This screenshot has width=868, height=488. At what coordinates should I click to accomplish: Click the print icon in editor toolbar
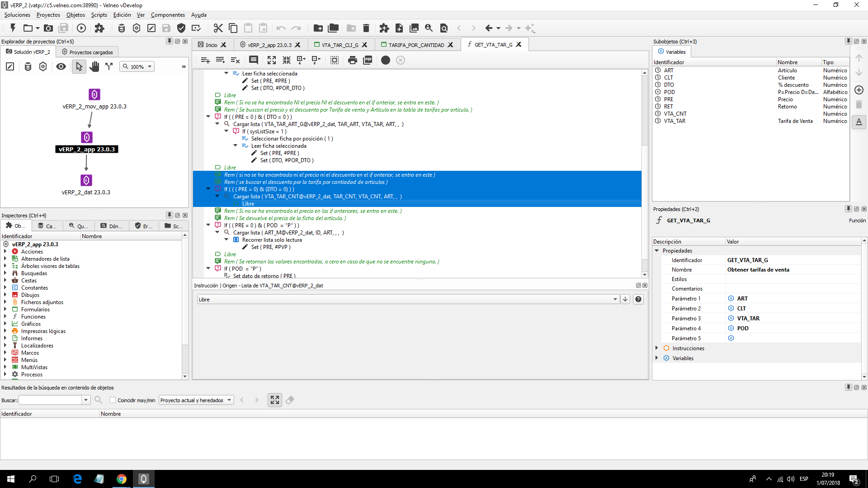tap(353, 60)
